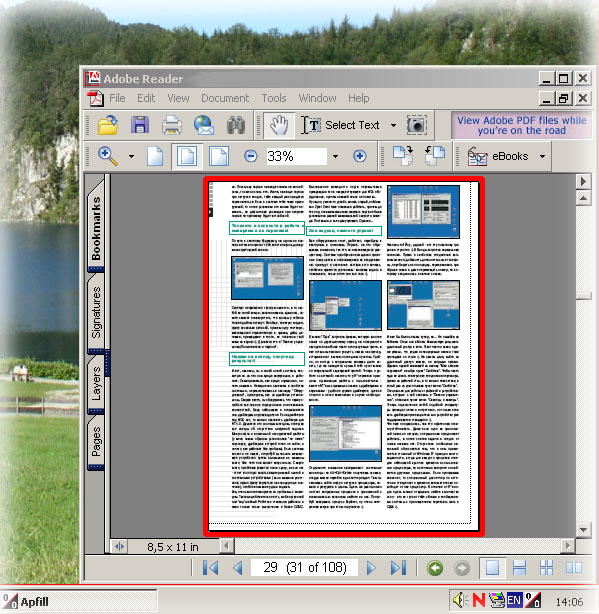Select Single Page layout
This screenshot has width=599, height=614.
click(492, 567)
